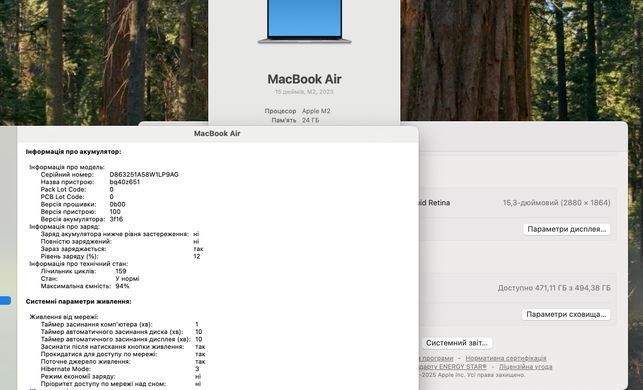
Task: Click the MacBook Air report window title
Action: [x=217, y=133]
